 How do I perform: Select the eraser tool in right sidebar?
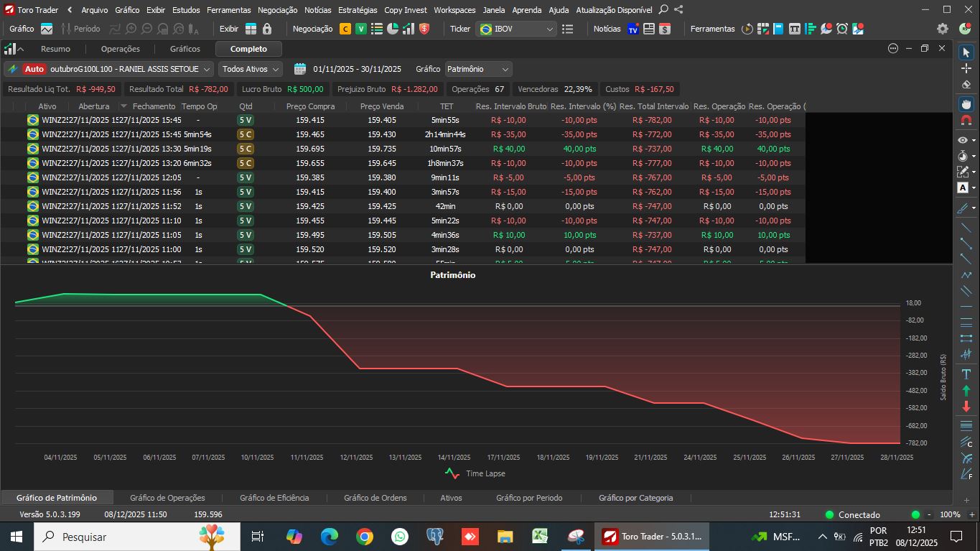coord(966,85)
